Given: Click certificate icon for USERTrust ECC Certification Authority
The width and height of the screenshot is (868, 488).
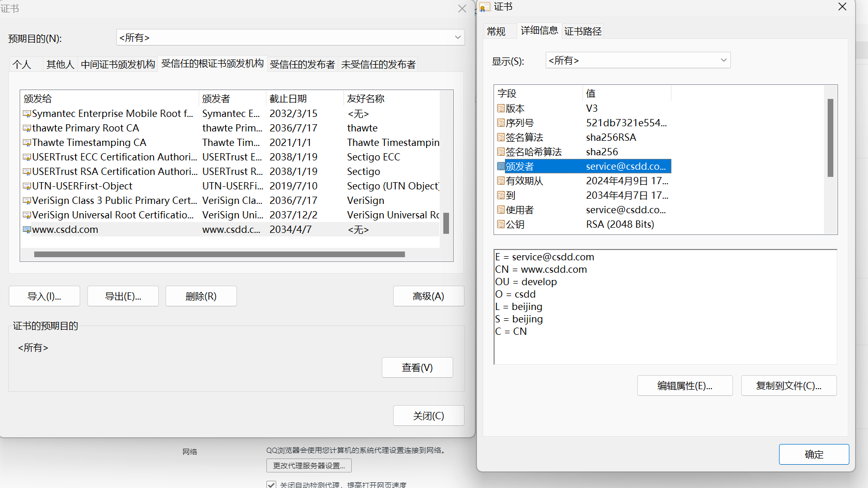Looking at the screenshot, I should point(27,157).
